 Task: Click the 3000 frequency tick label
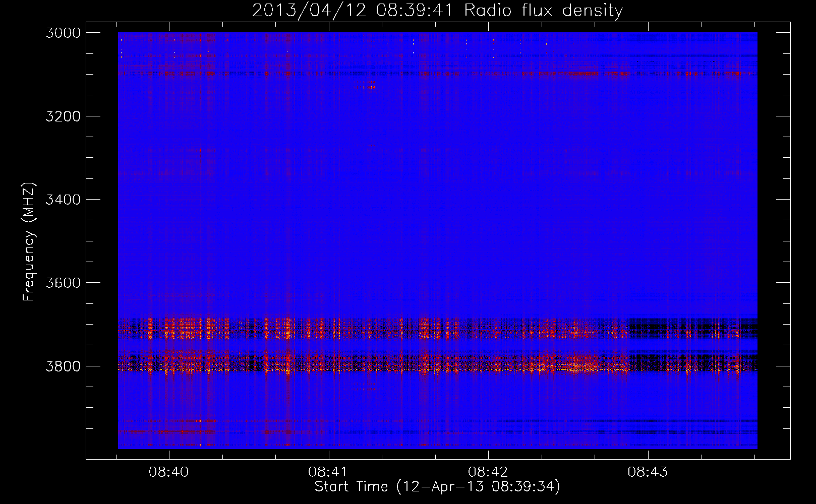[x=63, y=33]
